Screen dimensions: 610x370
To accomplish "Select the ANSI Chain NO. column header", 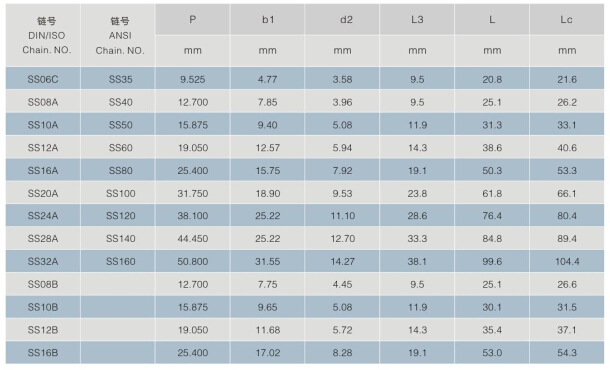I will tap(118, 35).
